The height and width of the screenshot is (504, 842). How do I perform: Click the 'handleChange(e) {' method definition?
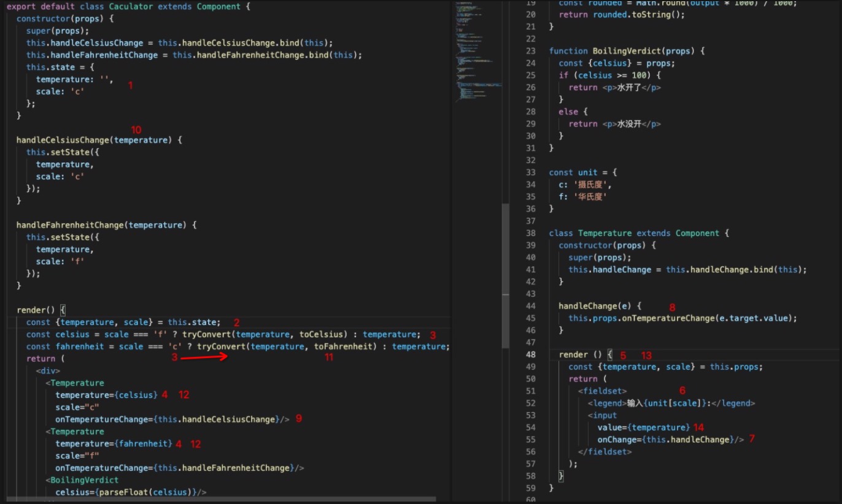pyautogui.click(x=600, y=306)
